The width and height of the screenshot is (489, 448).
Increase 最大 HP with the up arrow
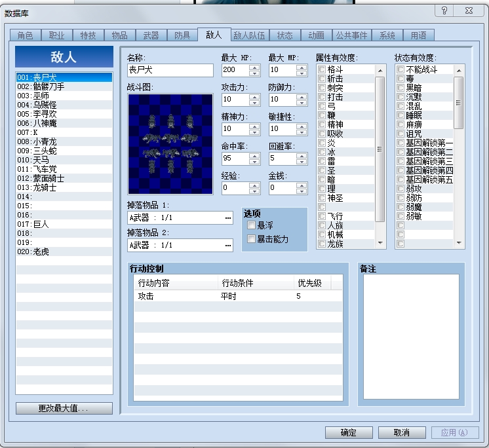pos(254,67)
